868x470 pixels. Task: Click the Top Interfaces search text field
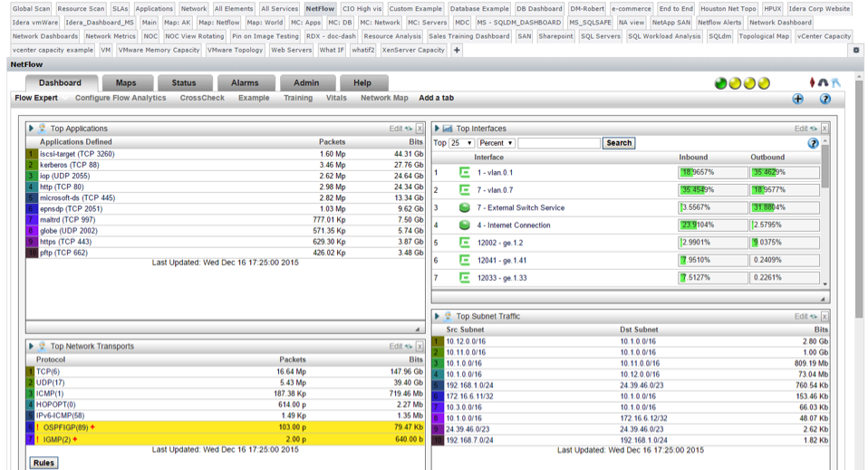pyautogui.click(x=559, y=143)
